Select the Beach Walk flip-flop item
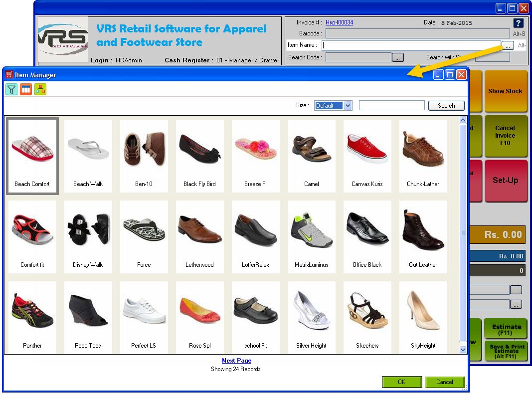Screen dimensions: 532x400 tap(88, 156)
